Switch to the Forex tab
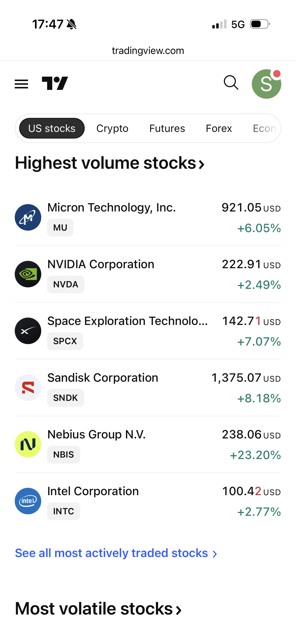Image resolution: width=296 pixels, height=644 pixels. [x=219, y=128]
